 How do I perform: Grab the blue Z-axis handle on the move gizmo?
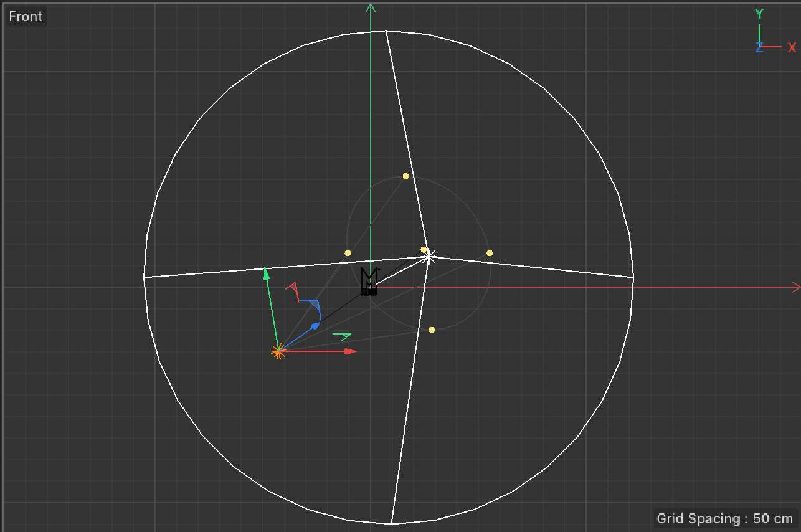(316, 325)
